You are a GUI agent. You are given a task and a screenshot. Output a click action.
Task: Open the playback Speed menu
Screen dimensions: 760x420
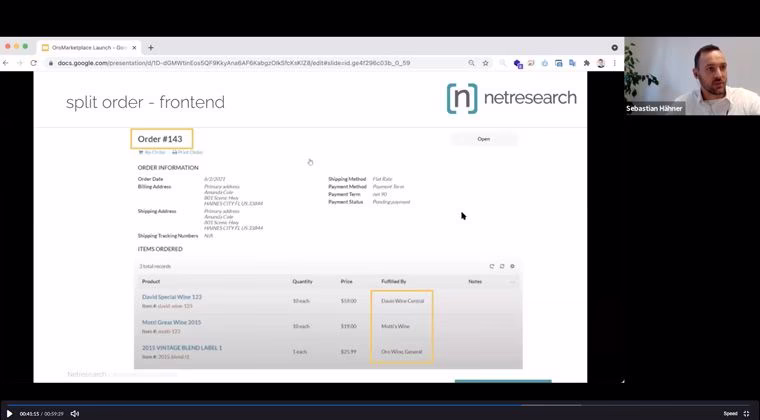point(730,413)
